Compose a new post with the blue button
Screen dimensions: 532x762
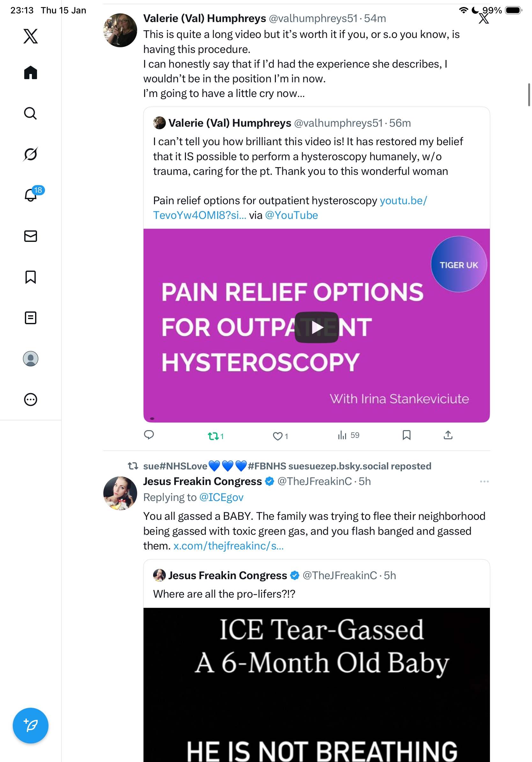pyautogui.click(x=31, y=726)
